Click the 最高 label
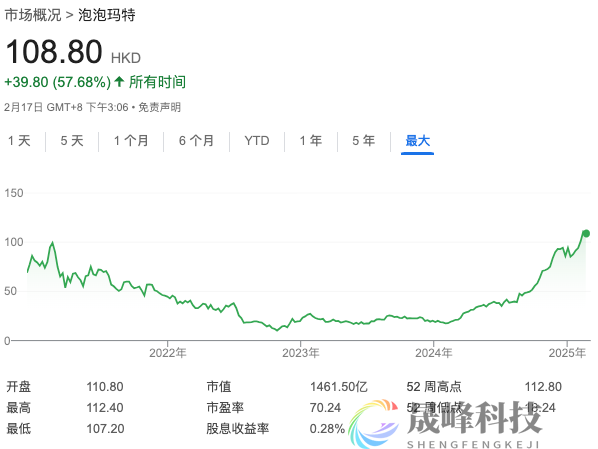The width and height of the screenshot is (598, 449). pos(19,408)
